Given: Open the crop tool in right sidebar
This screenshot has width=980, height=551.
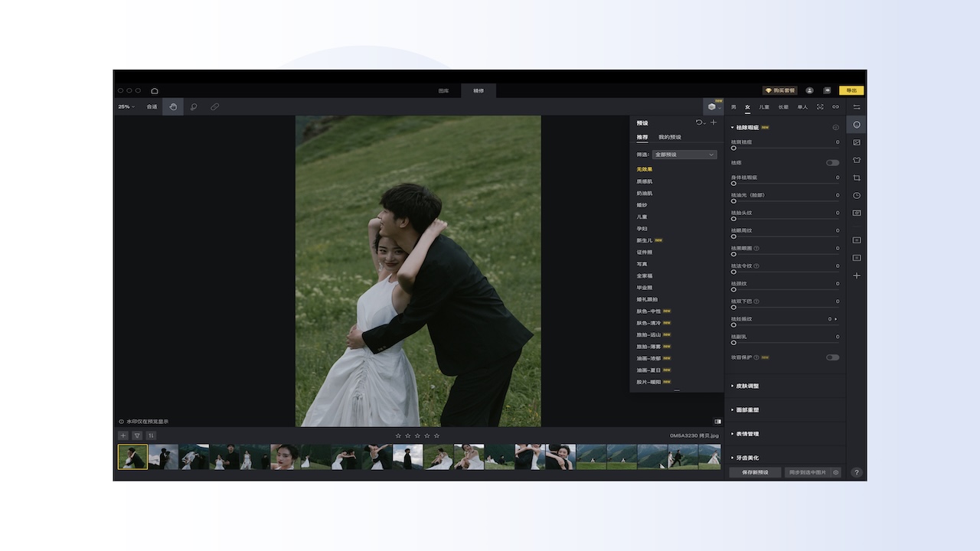Looking at the screenshot, I should point(857,178).
